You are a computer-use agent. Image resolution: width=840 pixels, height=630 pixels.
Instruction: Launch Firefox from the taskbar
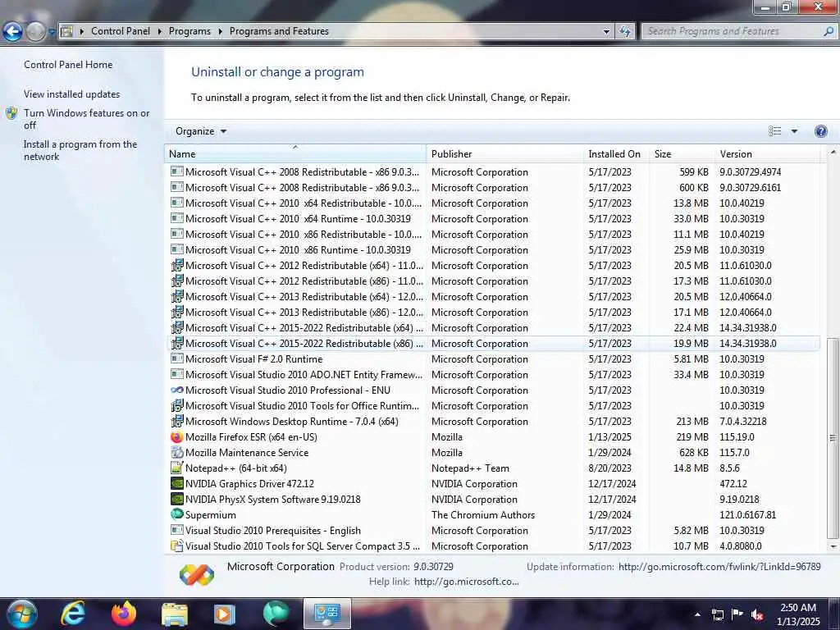pyautogui.click(x=124, y=614)
